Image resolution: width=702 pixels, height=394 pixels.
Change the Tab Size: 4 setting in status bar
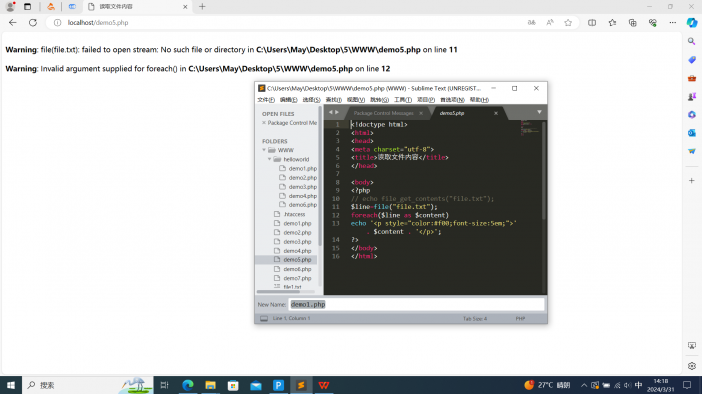475,319
